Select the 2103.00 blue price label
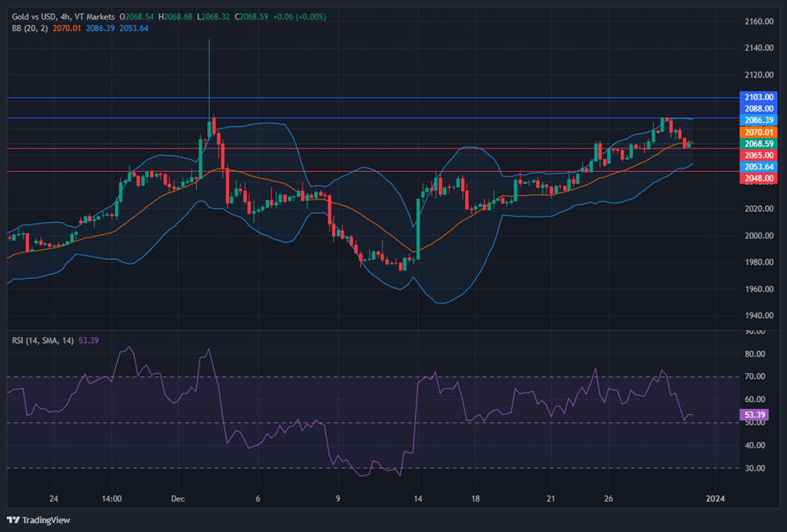 pos(757,97)
